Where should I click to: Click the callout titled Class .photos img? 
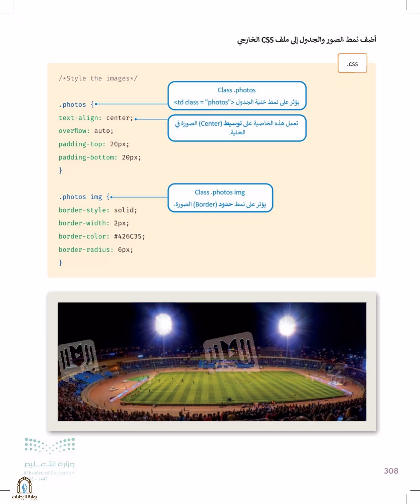pos(220,198)
